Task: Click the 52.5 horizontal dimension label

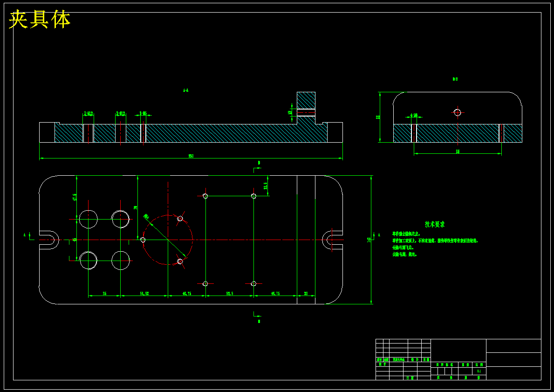Action: (229, 293)
